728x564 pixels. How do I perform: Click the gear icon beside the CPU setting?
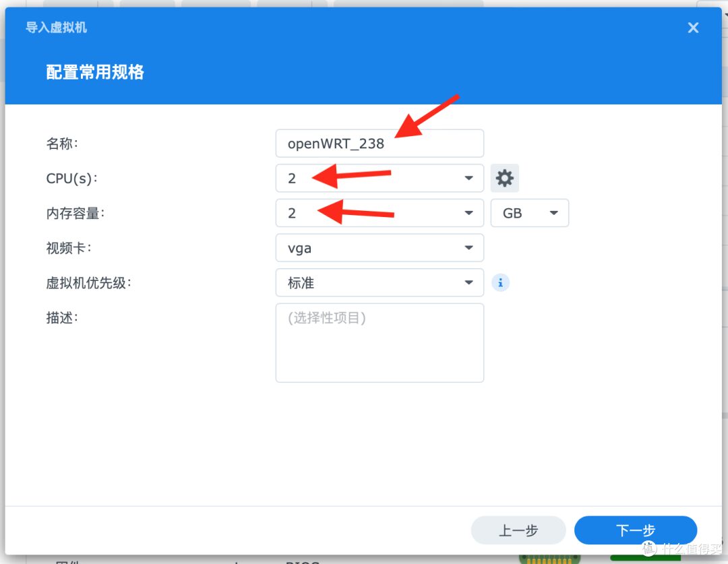(x=504, y=178)
